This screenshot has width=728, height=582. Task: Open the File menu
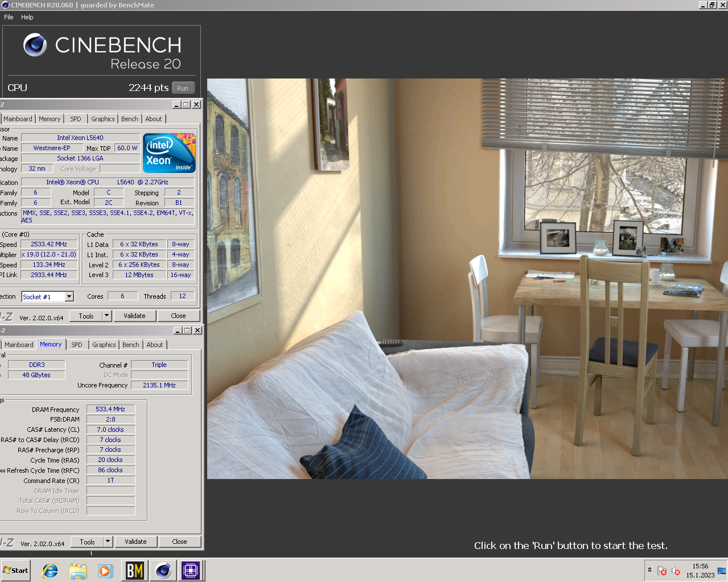[x=9, y=17]
